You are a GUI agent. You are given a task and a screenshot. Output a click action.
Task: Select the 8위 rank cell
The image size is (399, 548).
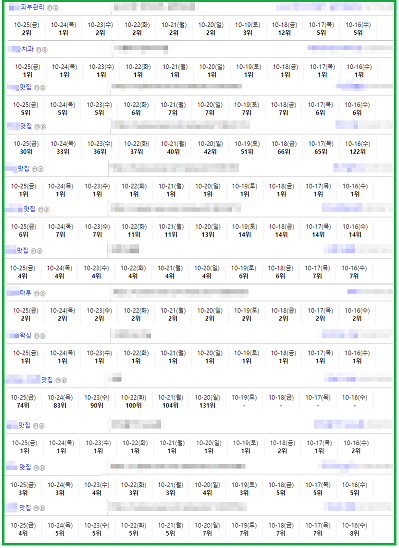(354, 533)
